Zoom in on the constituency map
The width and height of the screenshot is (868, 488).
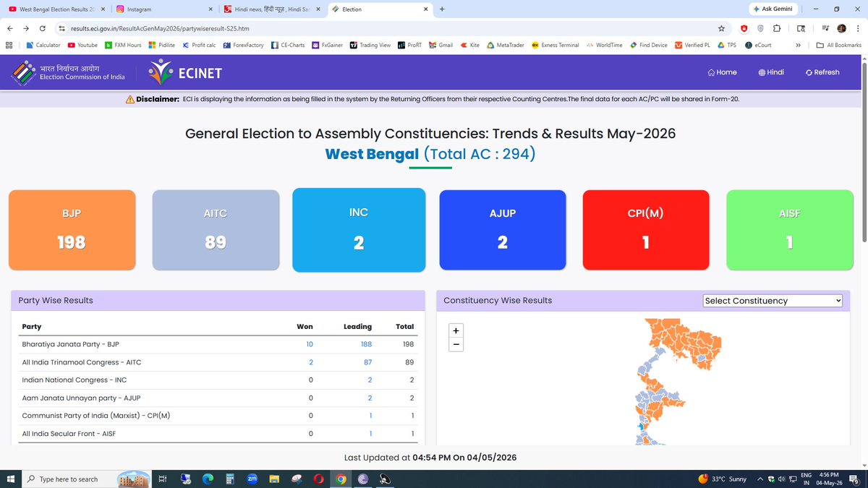(x=456, y=330)
